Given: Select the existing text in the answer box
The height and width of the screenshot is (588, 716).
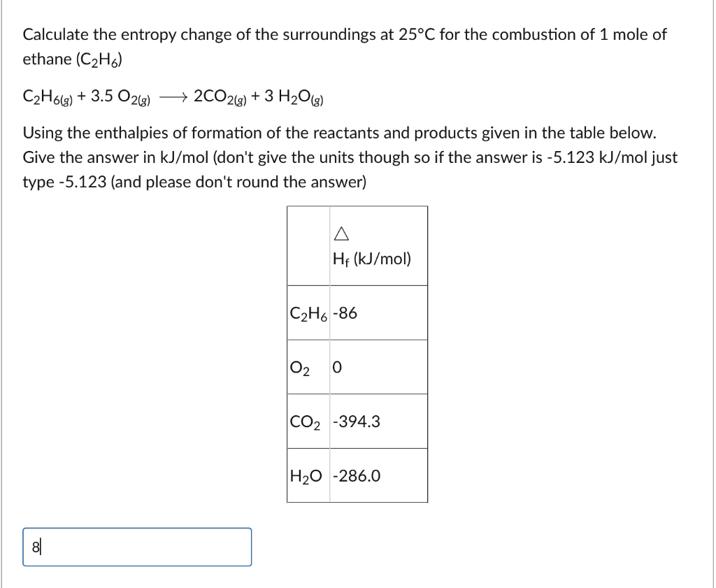Looking at the screenshot, I should click(36, 547).
